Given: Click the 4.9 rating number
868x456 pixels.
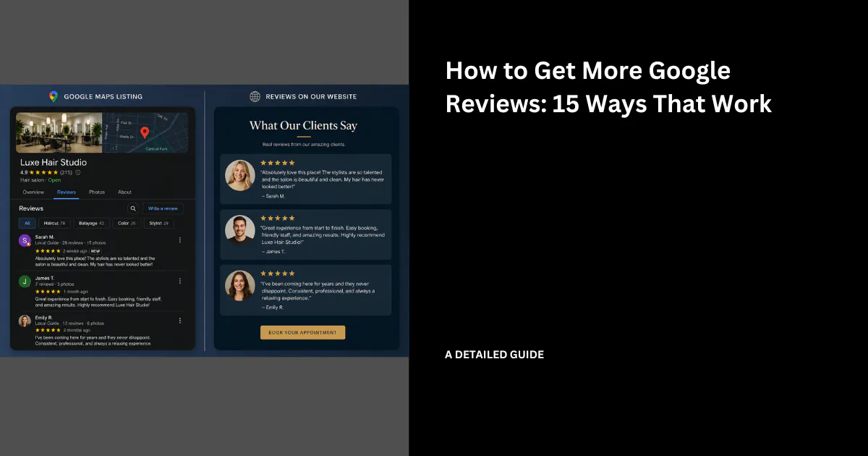Looking at the screenshot, I should pos(24,173).
